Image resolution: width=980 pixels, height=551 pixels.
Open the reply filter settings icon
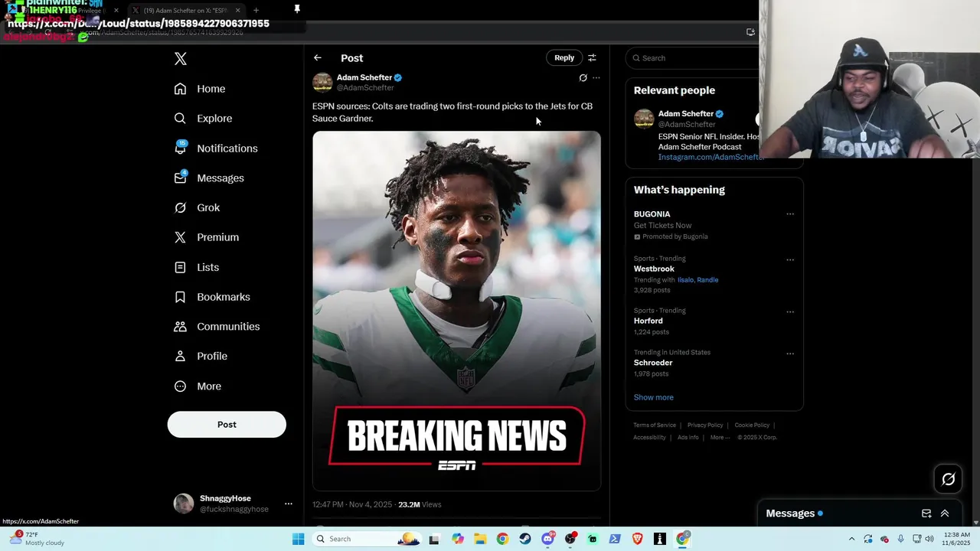click(x=592, y=58)
